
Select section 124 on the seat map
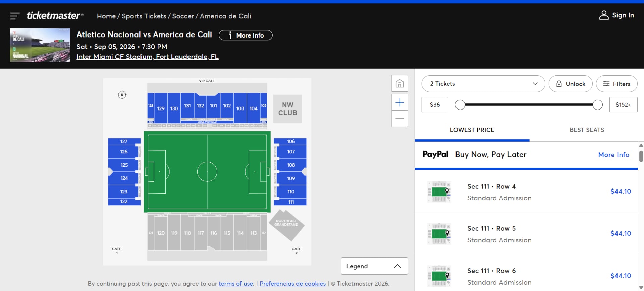(x=124, y=178)
